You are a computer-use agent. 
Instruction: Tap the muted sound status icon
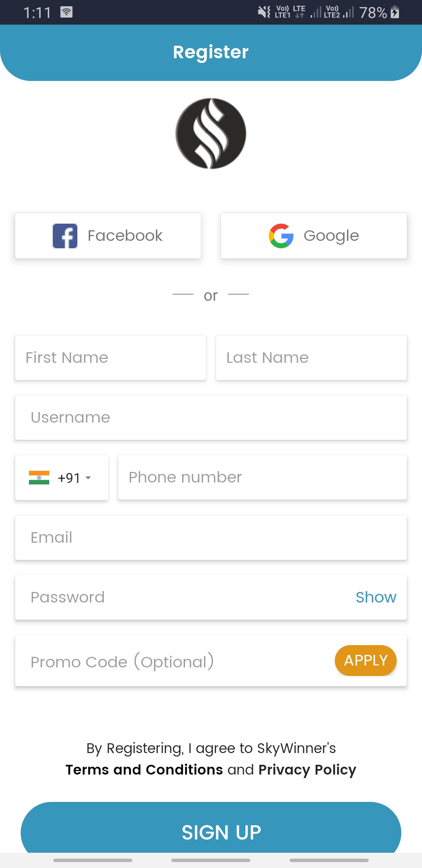[264, 12]
